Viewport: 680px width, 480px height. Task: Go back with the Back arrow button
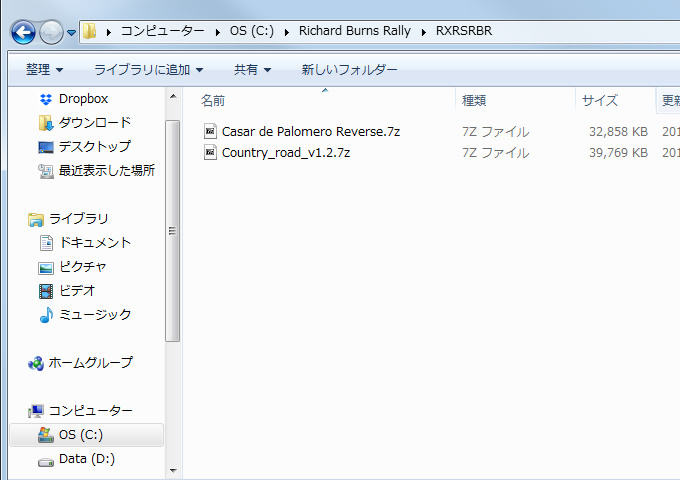23,32
